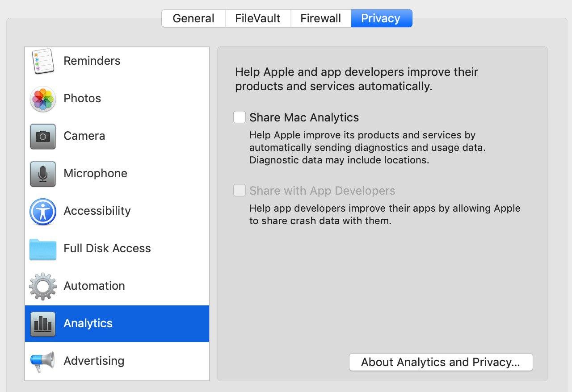Select the Automation gear icon
This screenshot has width=572, height=392.
(x=43, y=287)
